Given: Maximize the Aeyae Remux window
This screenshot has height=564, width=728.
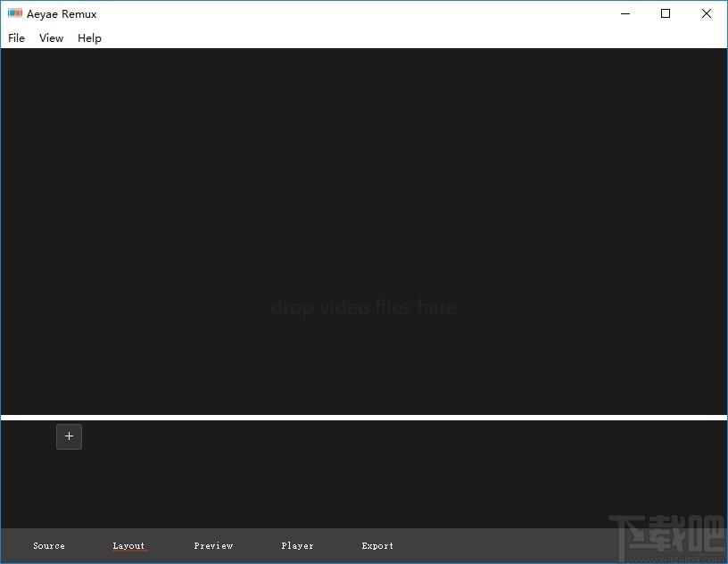Looking at the screenshot, I should [666, 13].
